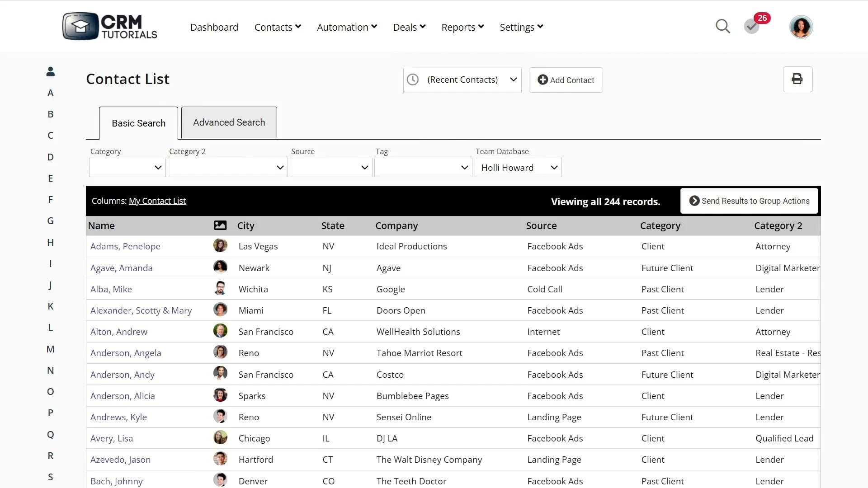Open the Category filter dropdown
The image size is (868, 488).
click(x=127, y=168)
